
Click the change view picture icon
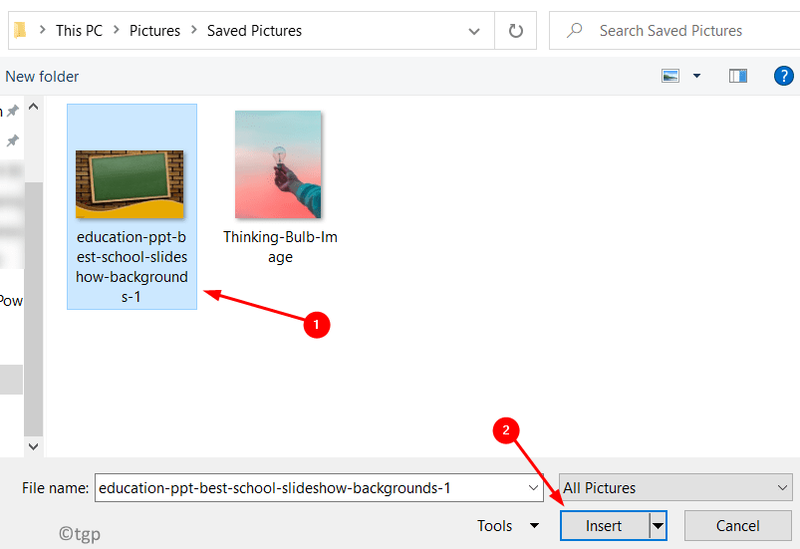(x=670, y=76)
